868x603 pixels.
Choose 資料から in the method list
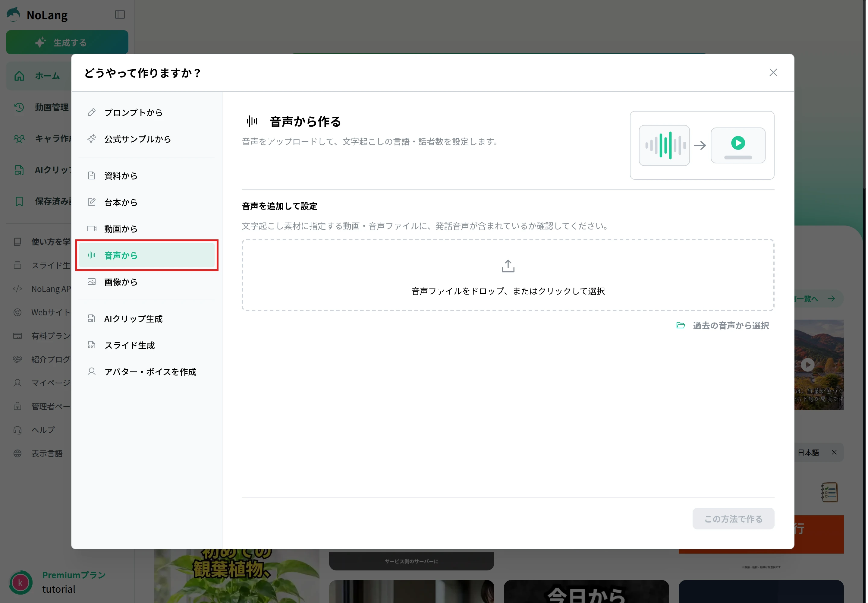(146, 176)
